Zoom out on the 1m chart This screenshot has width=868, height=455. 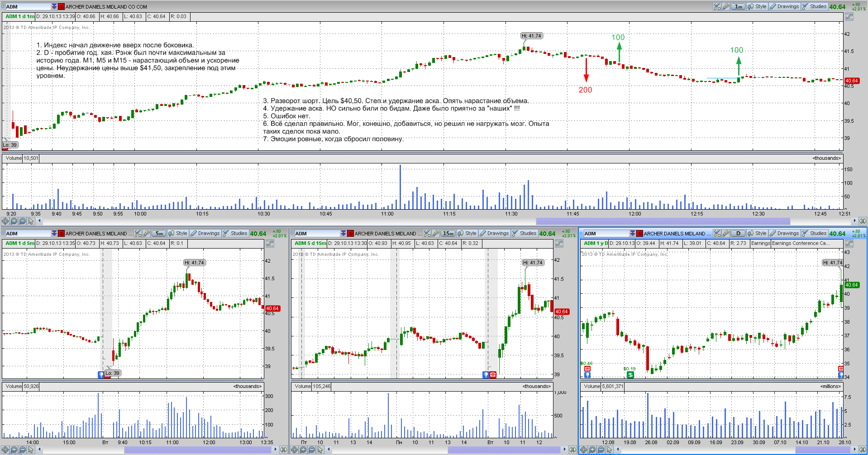point(22,221)
